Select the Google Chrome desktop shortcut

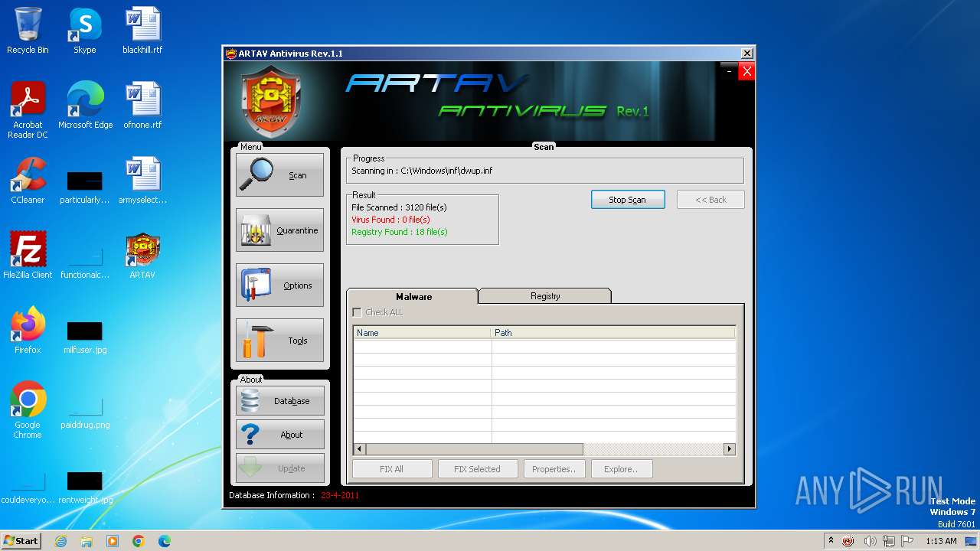point(28,410)
